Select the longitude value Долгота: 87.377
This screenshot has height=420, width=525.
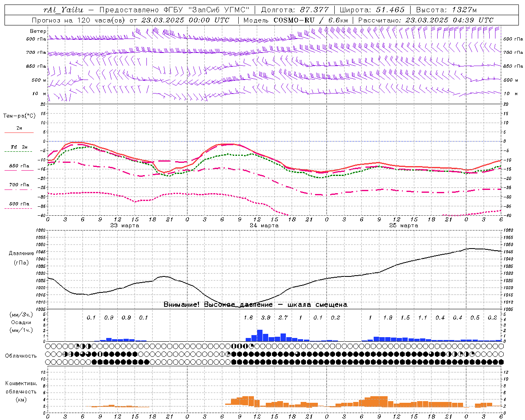[294, 10]
